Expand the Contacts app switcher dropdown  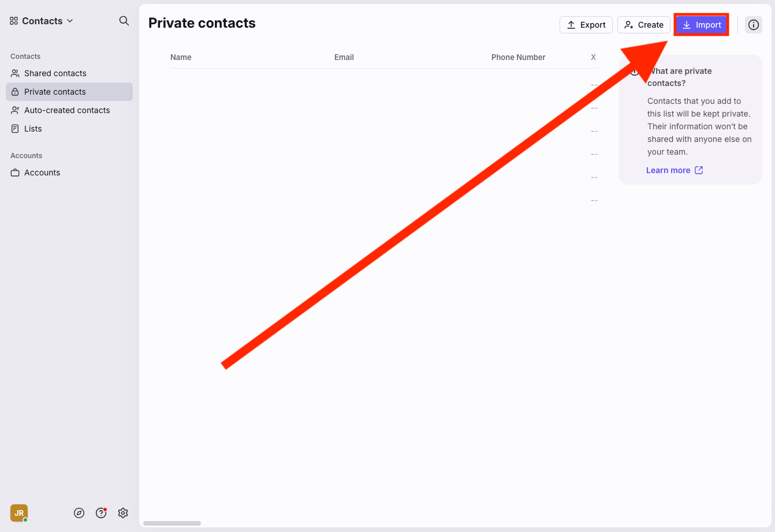point(42,21)
